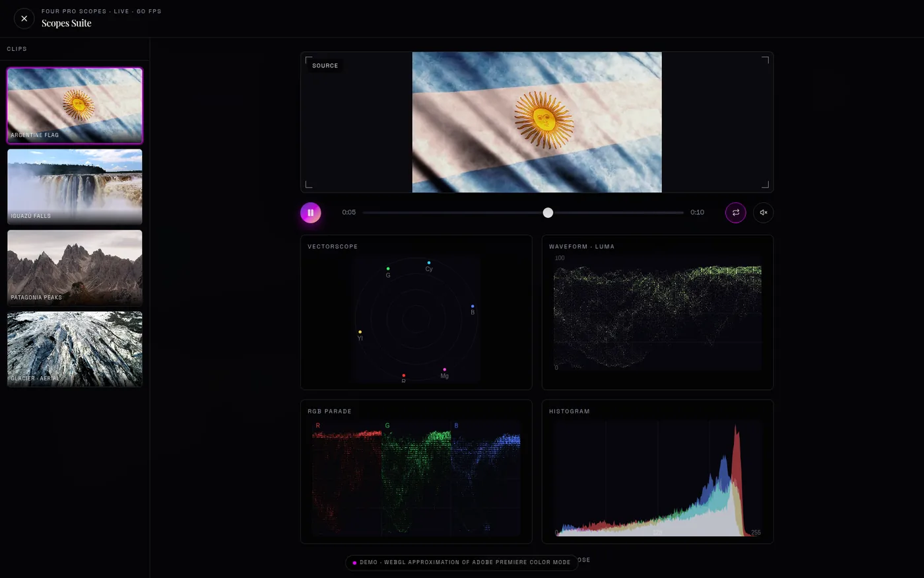Click the Yl target in vectorscope
The height and width of the screenshot is (578, 924).
pos(360,335)
